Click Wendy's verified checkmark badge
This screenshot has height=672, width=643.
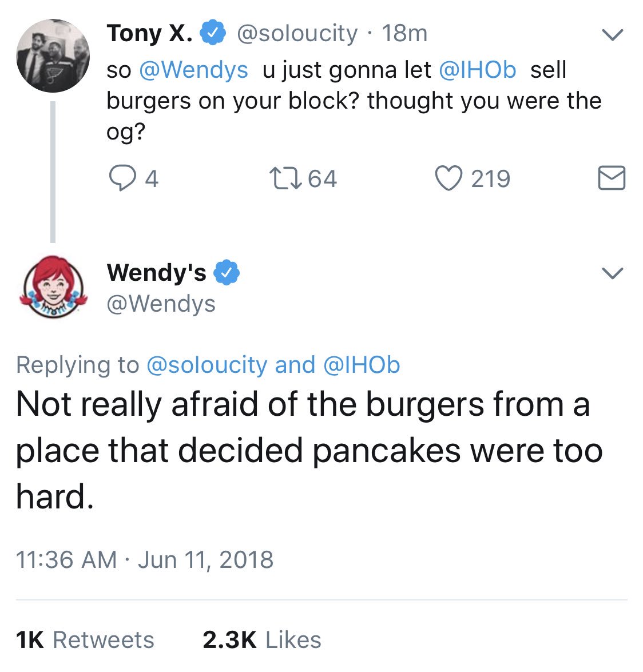227,272
